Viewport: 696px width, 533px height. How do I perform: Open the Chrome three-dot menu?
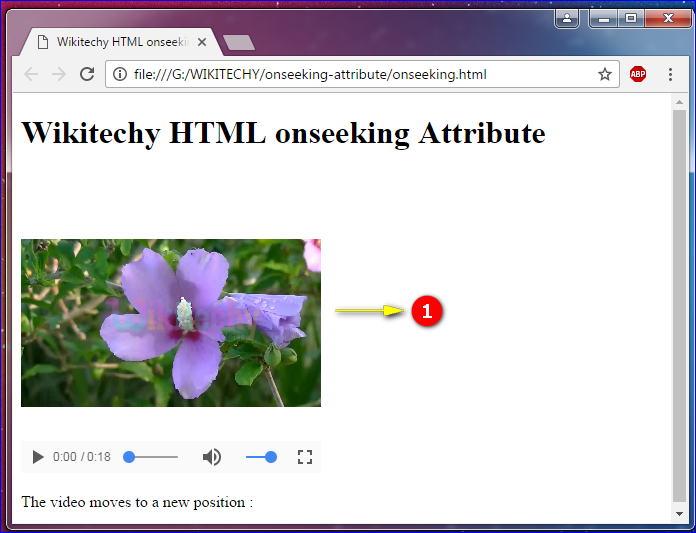tap(670, 74)
